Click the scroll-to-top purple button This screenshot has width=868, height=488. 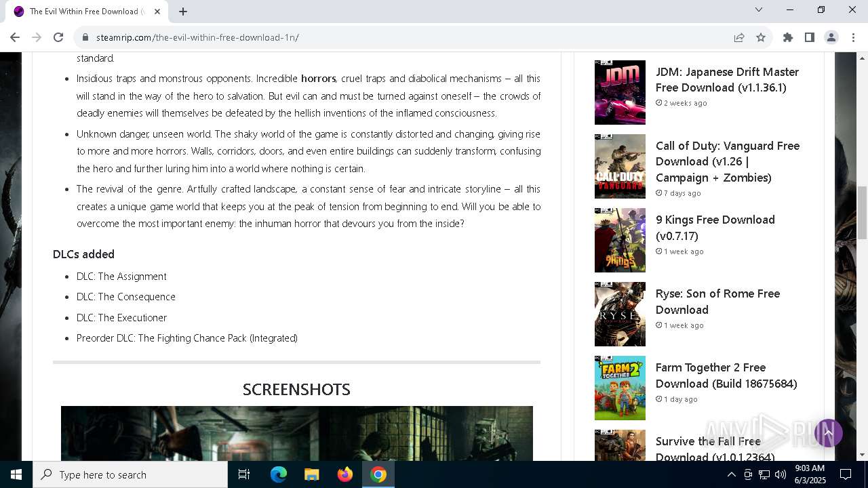click(x=828, y=433)
